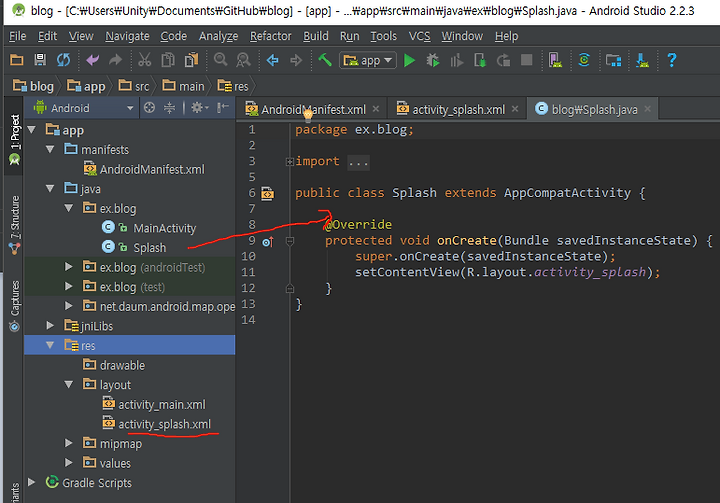Image resolution: width=720 pixels, height=503 pixels.
Task: Open the File menu
Action: pyautogui.click(x=17, y=36)
